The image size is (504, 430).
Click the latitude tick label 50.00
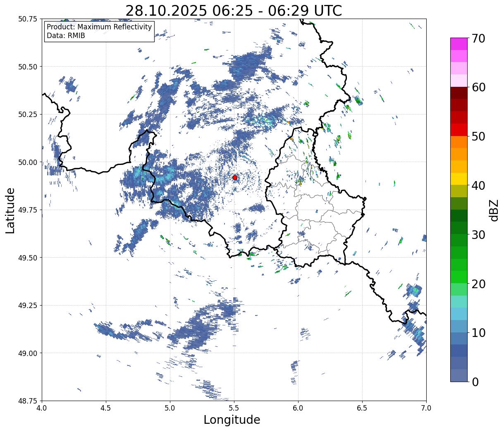(28, 162)
